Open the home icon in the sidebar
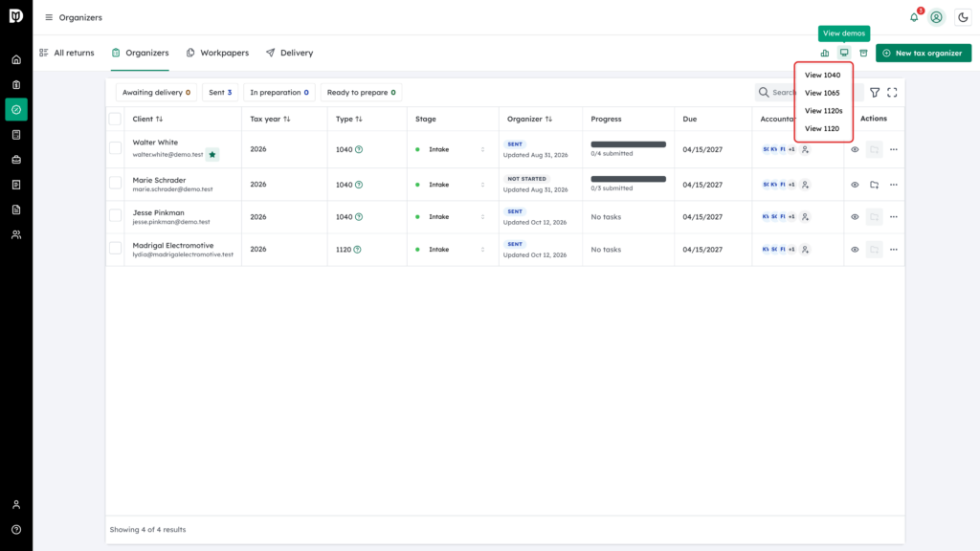 point(16,60)
